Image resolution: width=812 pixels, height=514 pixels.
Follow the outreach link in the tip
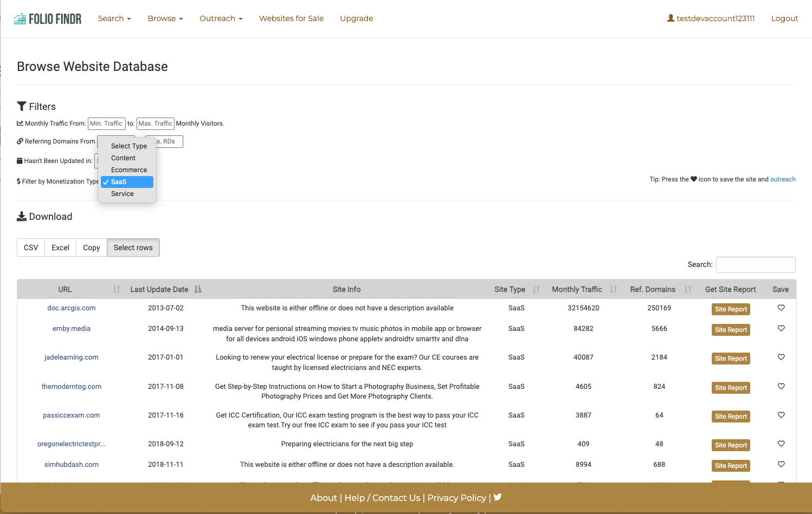(783, 179)
